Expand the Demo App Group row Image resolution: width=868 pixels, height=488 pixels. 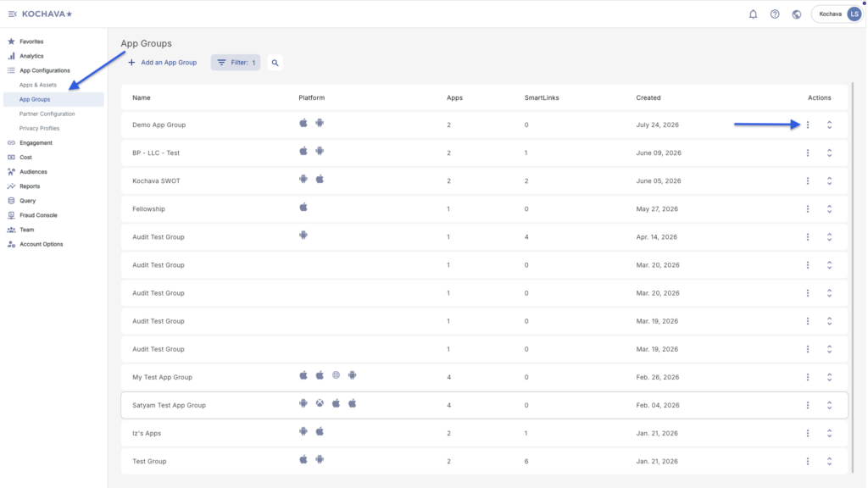point(829,125)
